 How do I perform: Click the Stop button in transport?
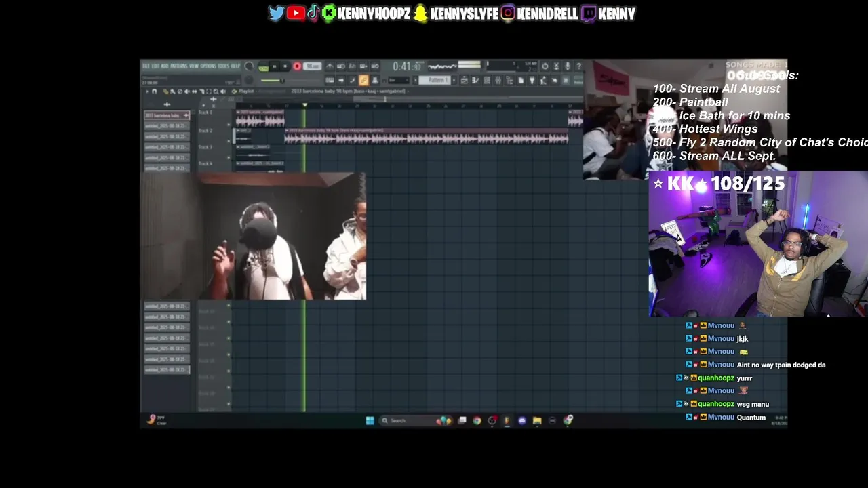[285, 66]
